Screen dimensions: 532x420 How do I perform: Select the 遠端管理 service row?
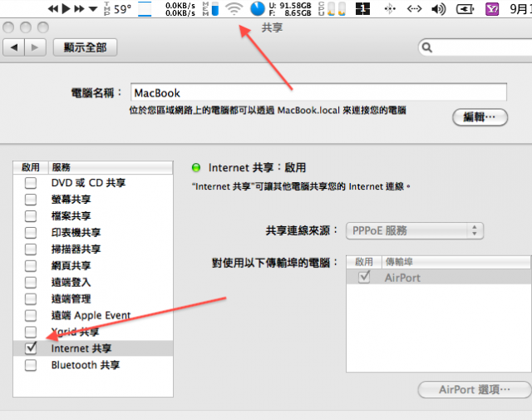pyautogui.click(x=93, y=299)
